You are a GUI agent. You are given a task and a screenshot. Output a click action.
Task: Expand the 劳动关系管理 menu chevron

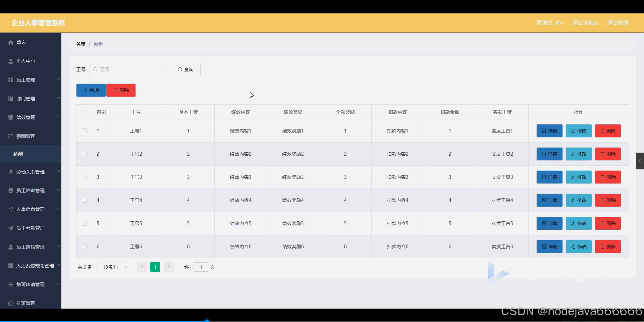click(58, 171)
